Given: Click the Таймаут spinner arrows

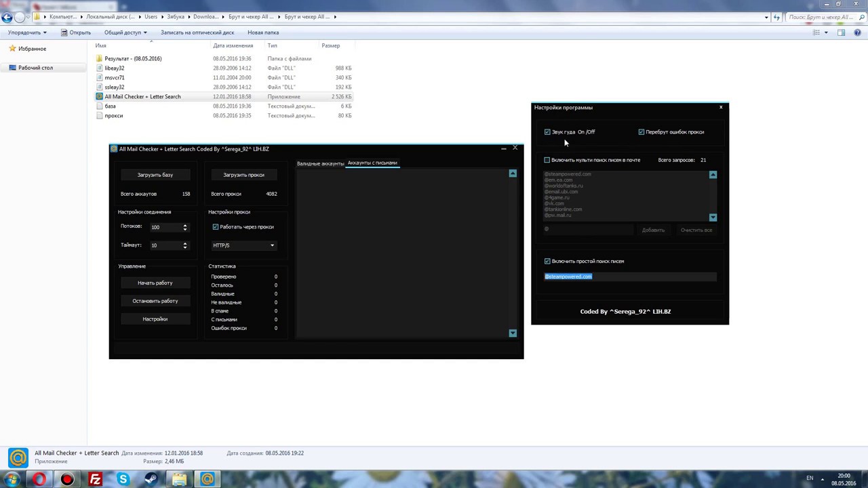Looking at the screenshot, I should 184,245.
